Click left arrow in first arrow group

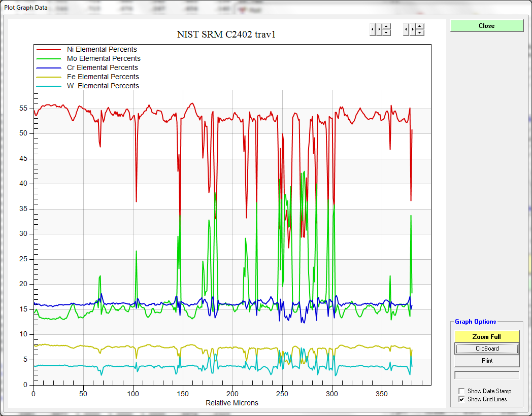point(372,30)
